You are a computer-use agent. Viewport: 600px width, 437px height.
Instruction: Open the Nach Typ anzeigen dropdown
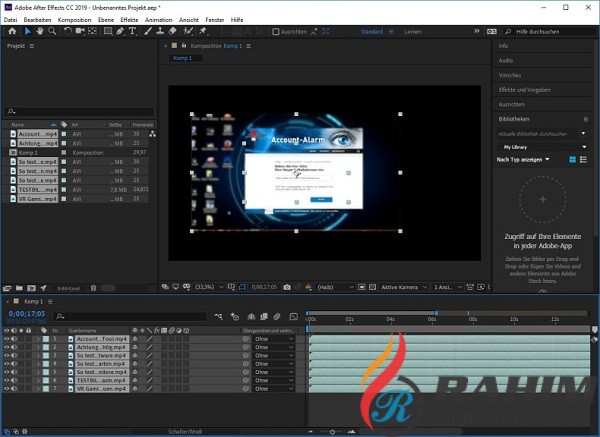[x=524, y=159]
